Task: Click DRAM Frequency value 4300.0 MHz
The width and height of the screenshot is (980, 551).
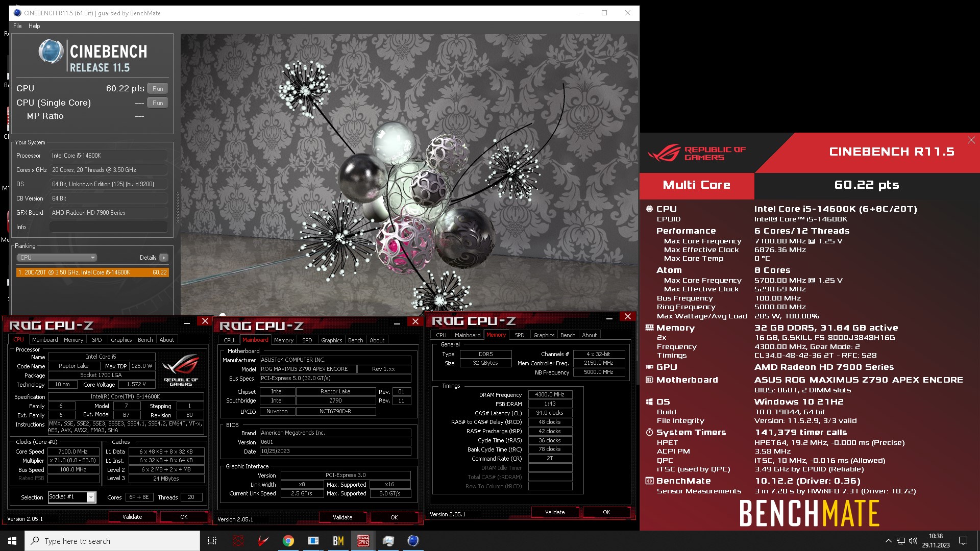Action: click(550, 394)
